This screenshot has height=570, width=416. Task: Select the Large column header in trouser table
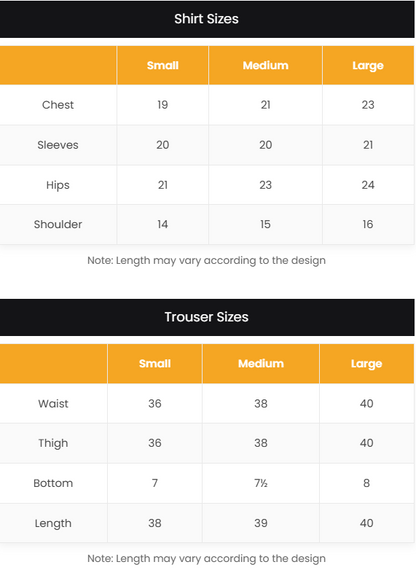(x=367, y=364)
